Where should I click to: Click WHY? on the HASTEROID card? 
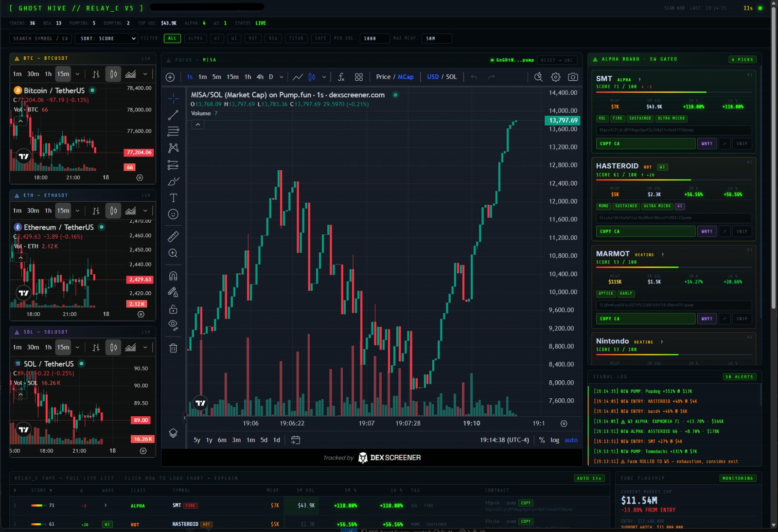tap(707, 231)
